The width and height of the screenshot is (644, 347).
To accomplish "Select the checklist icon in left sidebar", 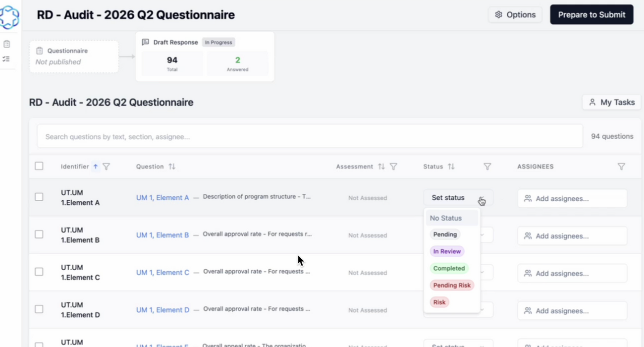I will pos(6,58).
